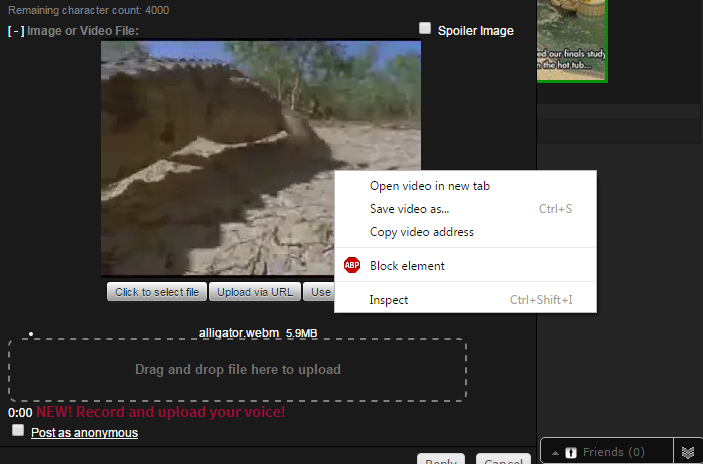Click the Reply button
703x464 pixels.
[x=442, y=461]
